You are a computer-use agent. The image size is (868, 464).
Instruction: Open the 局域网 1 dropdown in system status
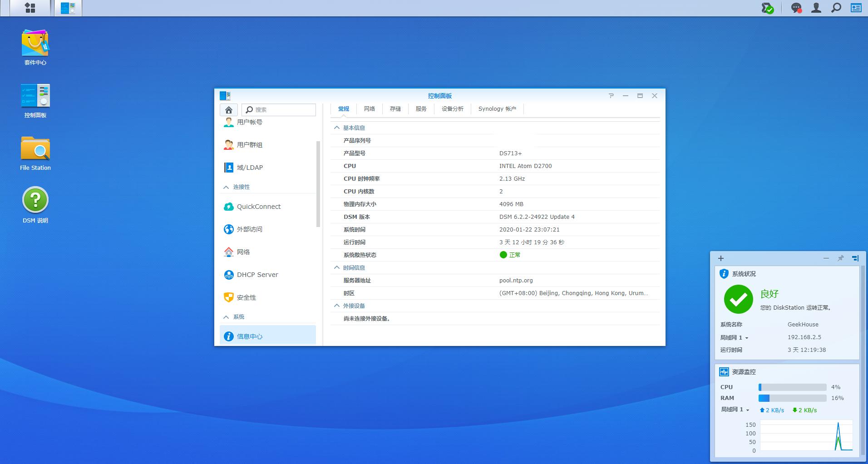point(734,338)
